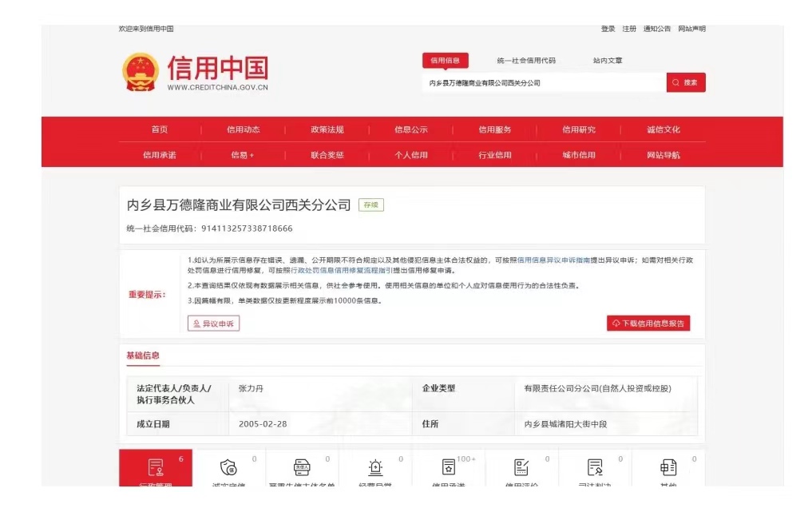Image resolution: width=812 pixels, height=524 pixels.
Task: Select the 其他 category icon
Action: click(x=668, y=466)
